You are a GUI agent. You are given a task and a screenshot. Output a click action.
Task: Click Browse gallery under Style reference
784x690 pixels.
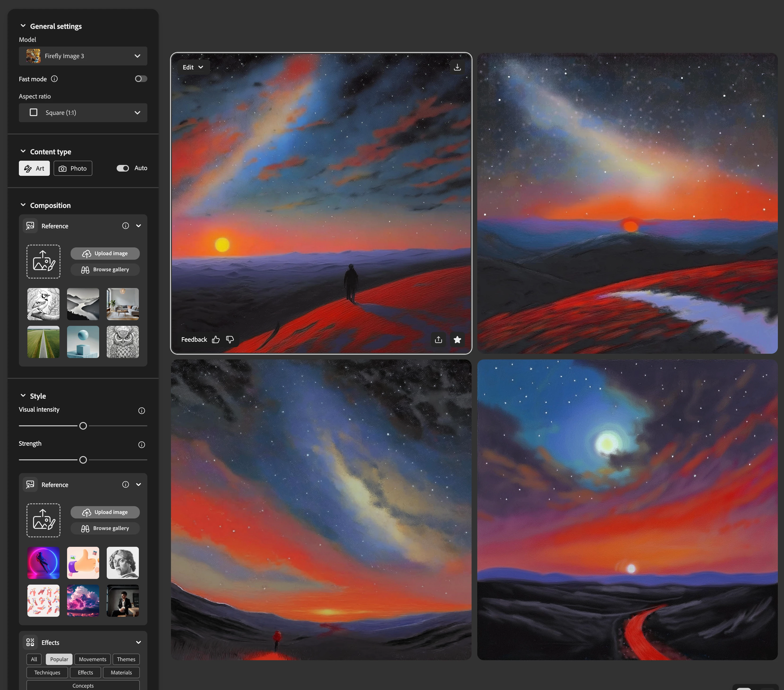coord(105,528)
